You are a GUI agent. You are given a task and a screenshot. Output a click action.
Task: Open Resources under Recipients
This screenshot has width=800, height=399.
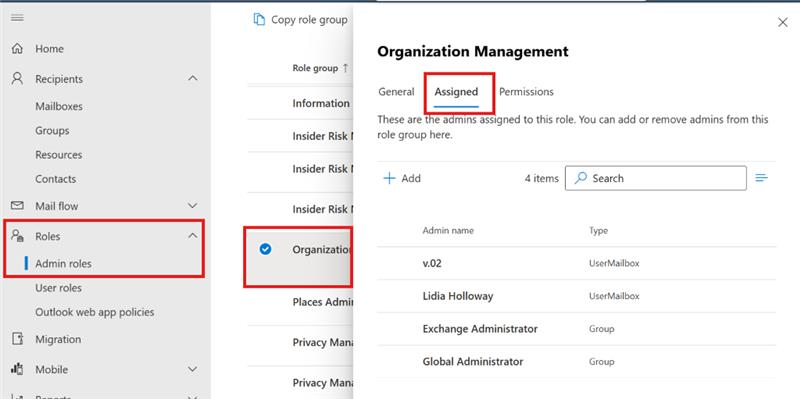[59, 155]
